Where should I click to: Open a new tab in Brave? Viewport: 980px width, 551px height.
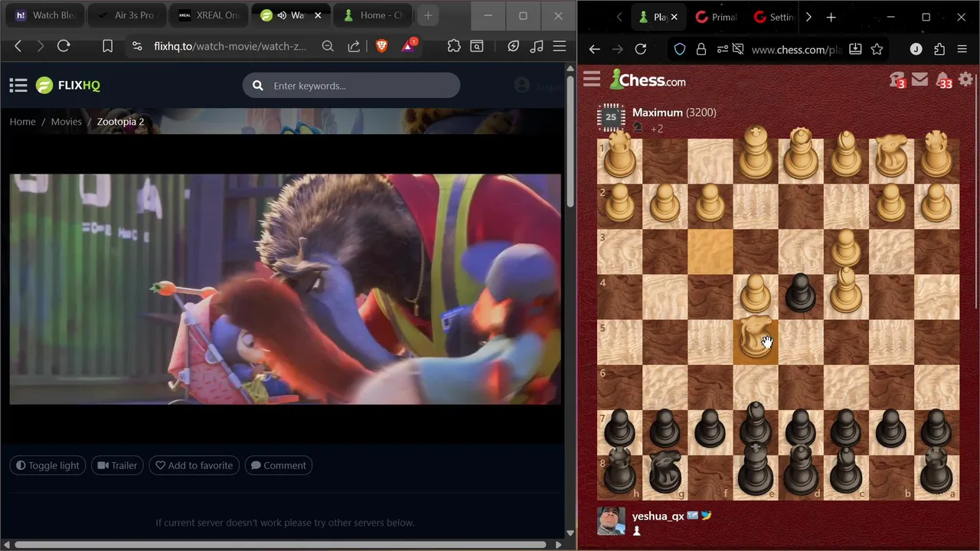[x=428, y=15]
